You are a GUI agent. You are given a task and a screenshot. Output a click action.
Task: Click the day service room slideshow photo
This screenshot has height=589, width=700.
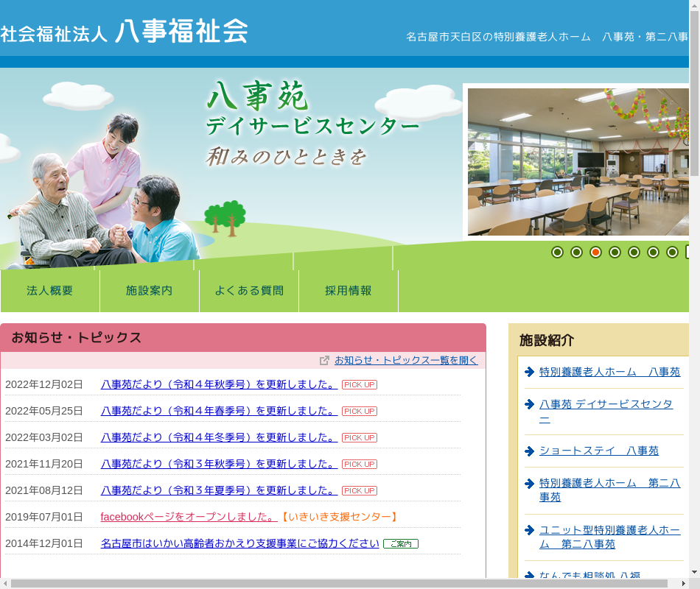tap(578, 162)
